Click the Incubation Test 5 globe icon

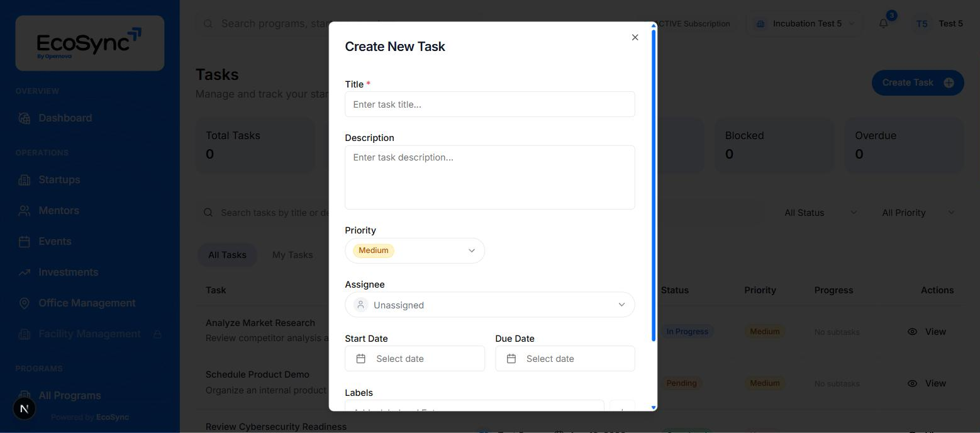(x=760, y=24)
